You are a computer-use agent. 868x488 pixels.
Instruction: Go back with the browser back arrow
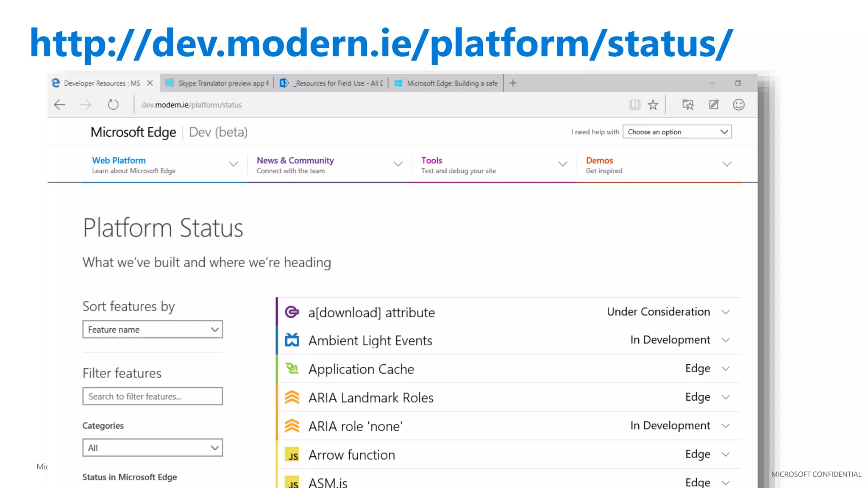(60, 105)
